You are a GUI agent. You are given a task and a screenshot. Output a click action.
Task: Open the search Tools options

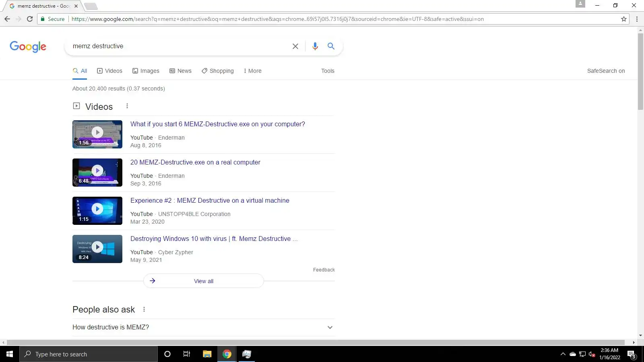coord(328,71)
